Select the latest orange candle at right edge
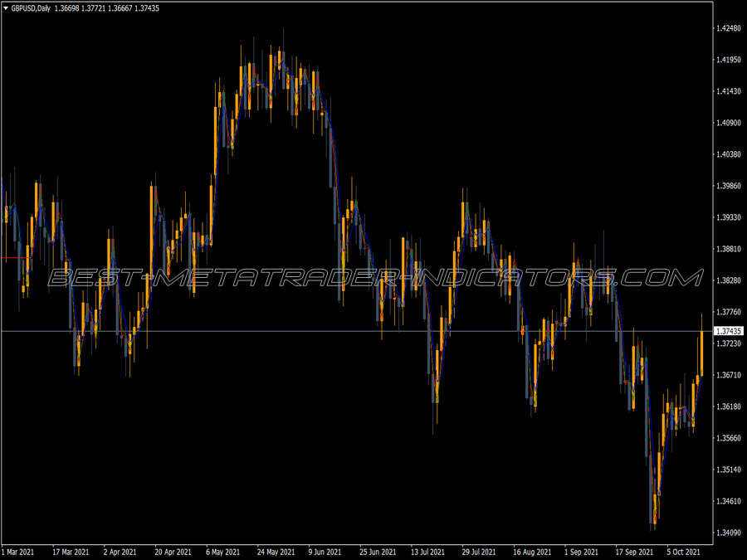747x560 pixels. pyautogui.click(x=701, y=353)
